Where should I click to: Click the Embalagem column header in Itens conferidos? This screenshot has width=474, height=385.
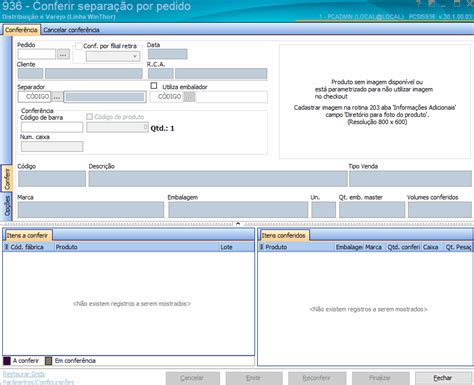[349, 247]
